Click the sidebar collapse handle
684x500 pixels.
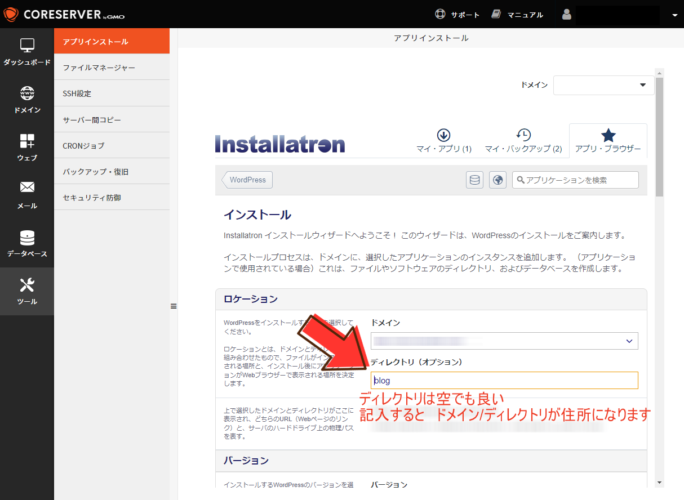174,306
